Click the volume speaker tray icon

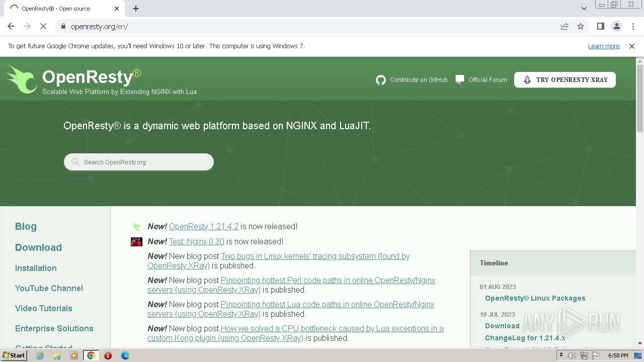click(x=572, y=355)
